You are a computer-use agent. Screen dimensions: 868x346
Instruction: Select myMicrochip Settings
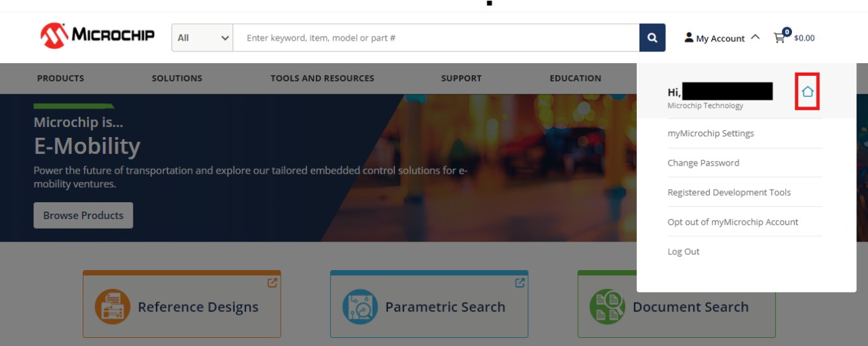tap(711, 134)
